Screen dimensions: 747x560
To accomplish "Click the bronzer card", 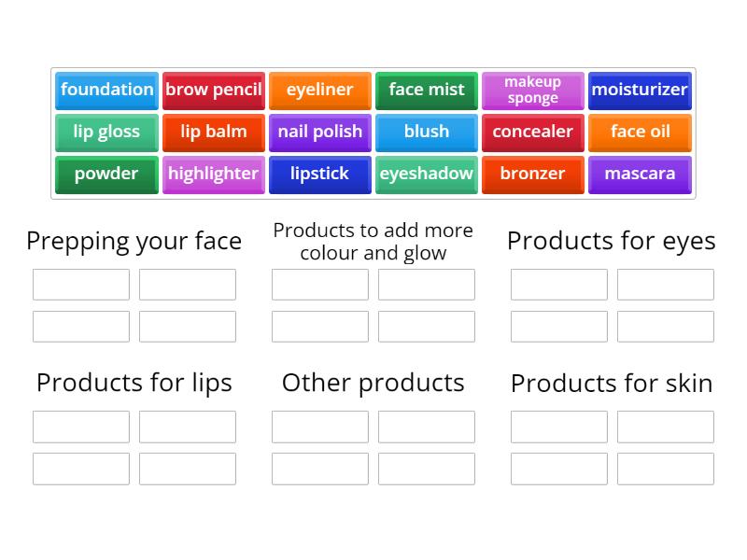I will click(x=533, y=175).
